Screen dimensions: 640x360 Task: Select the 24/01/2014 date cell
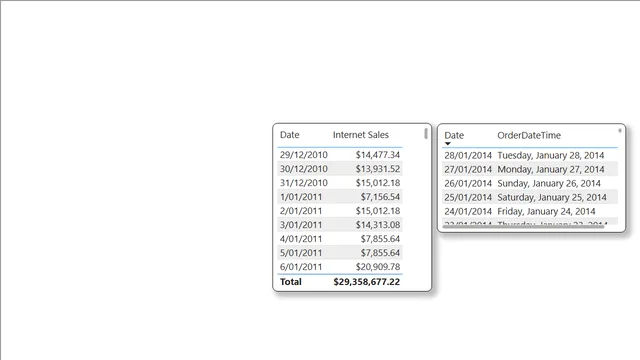[x=468, y=211]
